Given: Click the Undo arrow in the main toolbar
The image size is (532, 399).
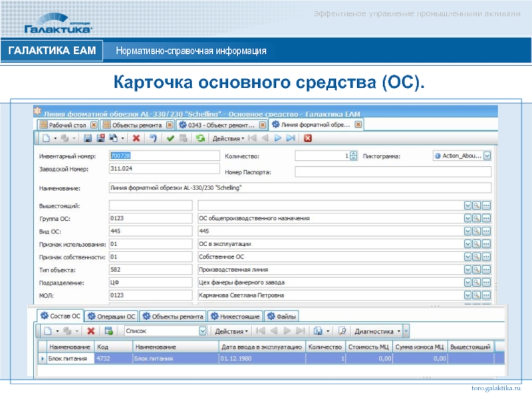Looking at the screenshot, I should click(x=152, y=138).
